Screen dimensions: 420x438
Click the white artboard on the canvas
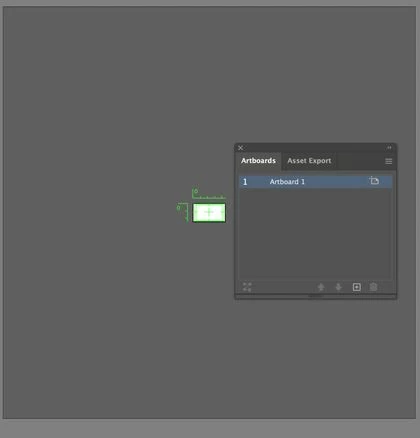coord(209,212)
